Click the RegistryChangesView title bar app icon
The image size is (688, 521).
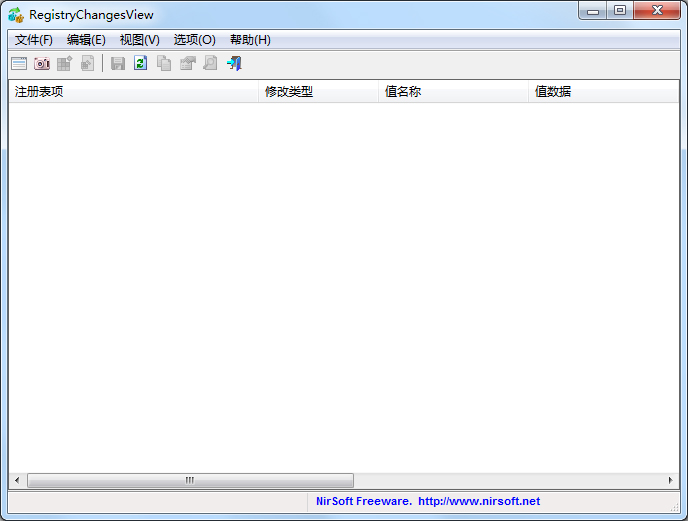click(16, 15)
